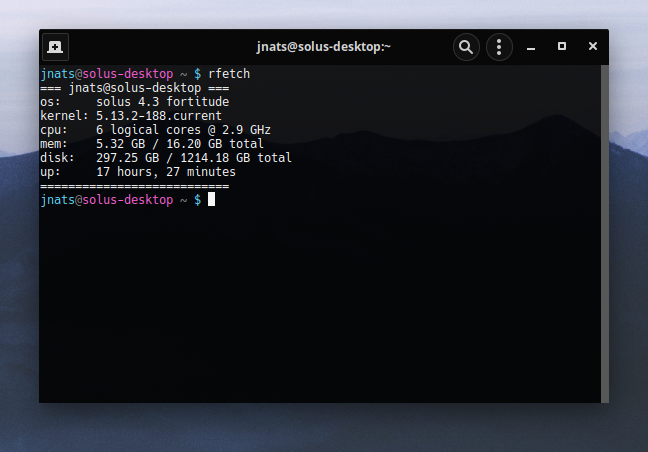Click the os value solus 4.3 fortitude
Screen dimensions: 648x452
click(x=162, y=102)
